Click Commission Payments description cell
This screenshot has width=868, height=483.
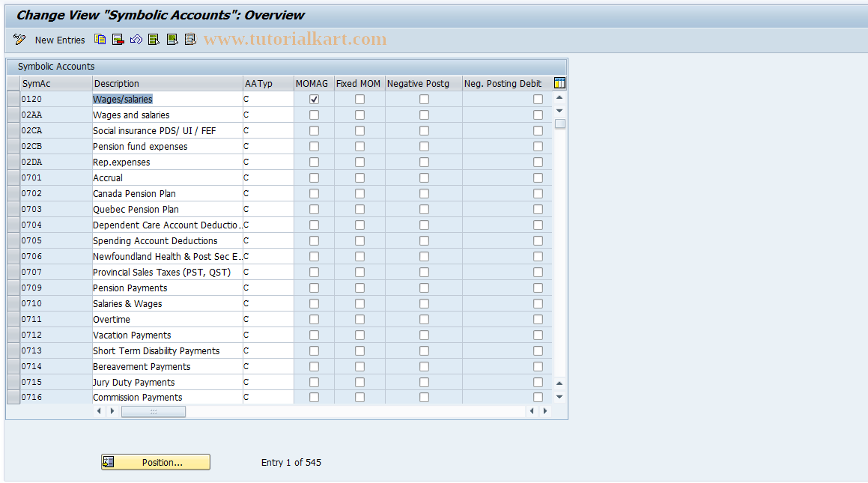tap(167, 397)
